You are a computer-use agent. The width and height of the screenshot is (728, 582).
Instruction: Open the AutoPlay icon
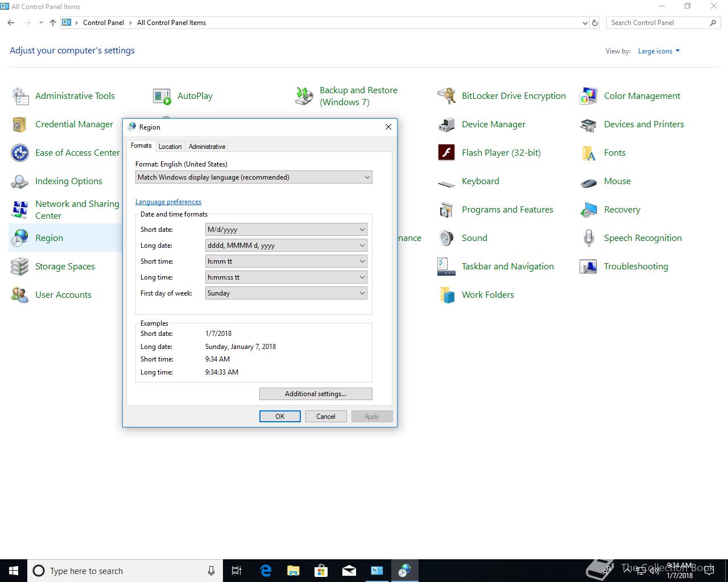click(162, 96)
